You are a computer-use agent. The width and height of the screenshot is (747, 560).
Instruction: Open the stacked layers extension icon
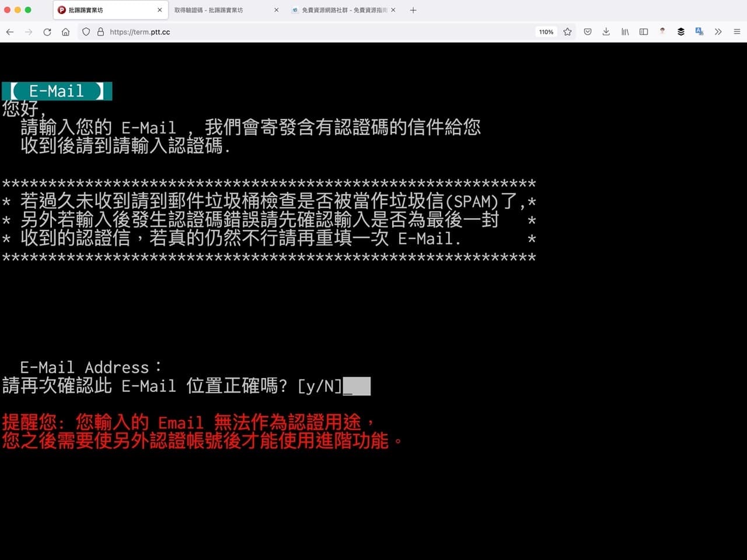pos(681,32)
